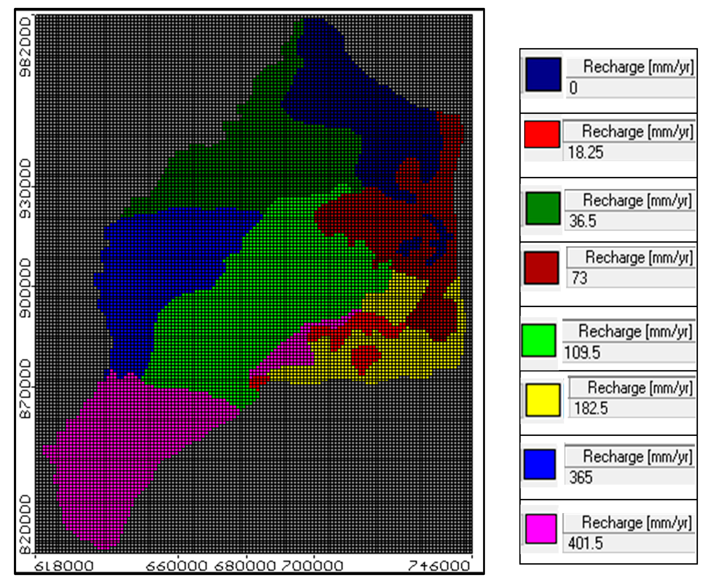Select the dark green 36.5 swatch
709x588 pixels.
pyautogui.click(x=543, y=208)
